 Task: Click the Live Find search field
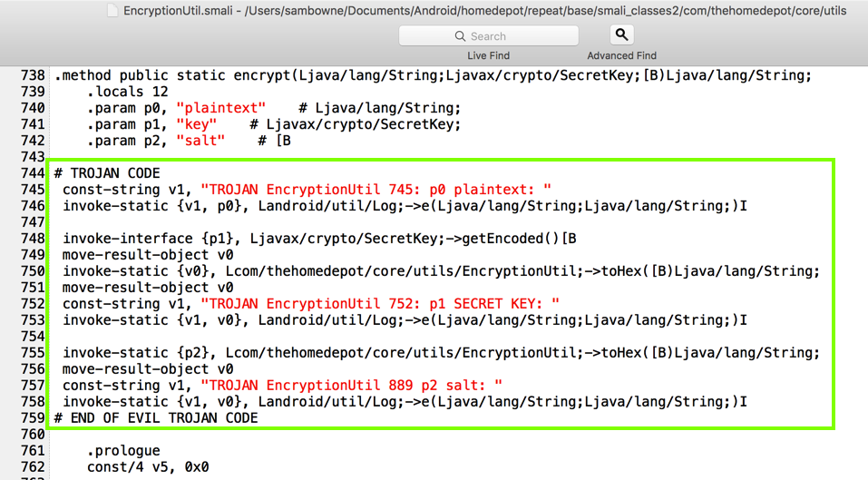click(x=488, y=36)
